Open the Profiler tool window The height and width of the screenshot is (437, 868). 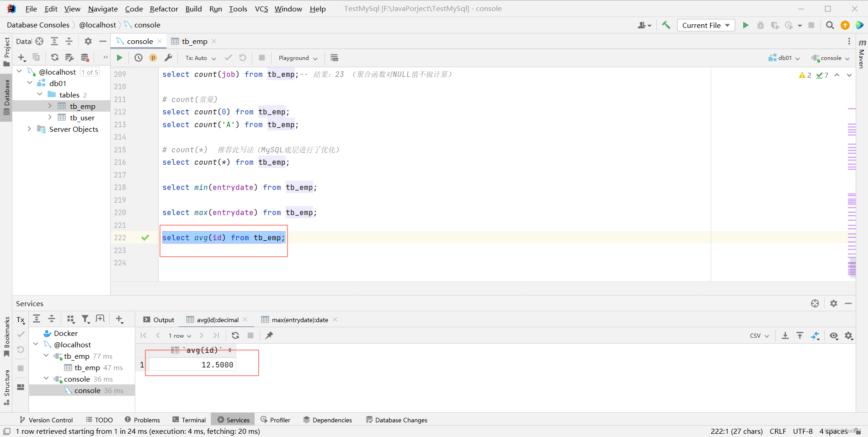(x=275, y=420)
